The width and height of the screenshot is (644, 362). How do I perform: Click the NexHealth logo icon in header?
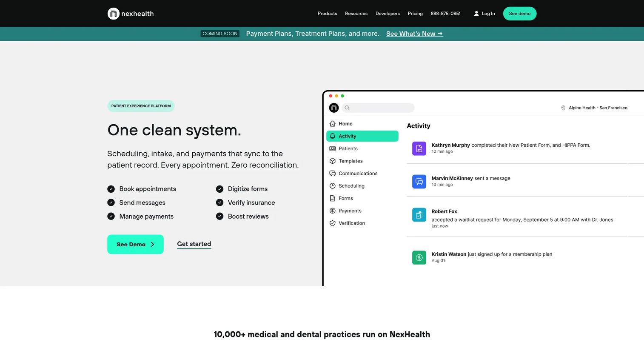114,14
